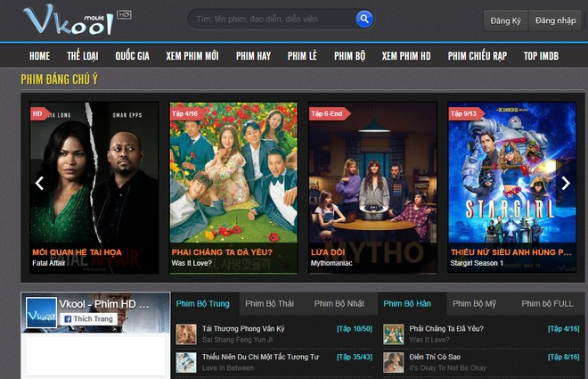The height and width of the screenshot is (379, 588).
Task: Go to XEM PHIM MỚI
Action: (x=192, y=56)
